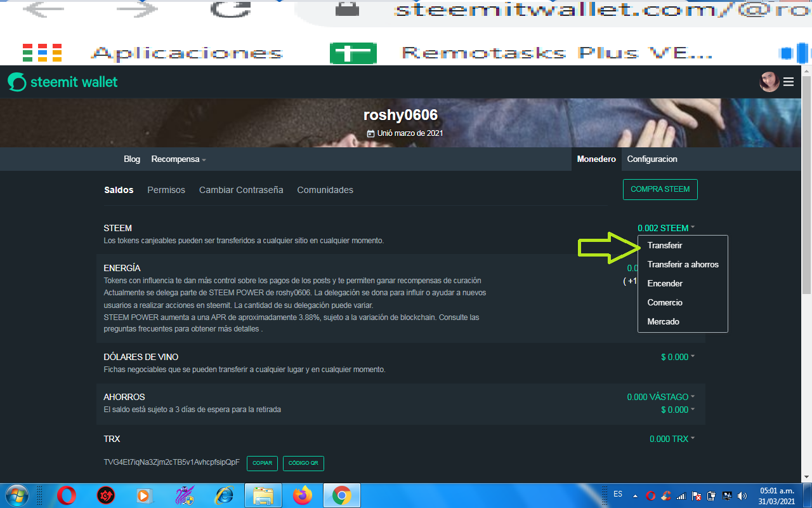Viewport: 812px width, 508px height.
Task: Click the AHORROS section heading
Action: (124, 397)
